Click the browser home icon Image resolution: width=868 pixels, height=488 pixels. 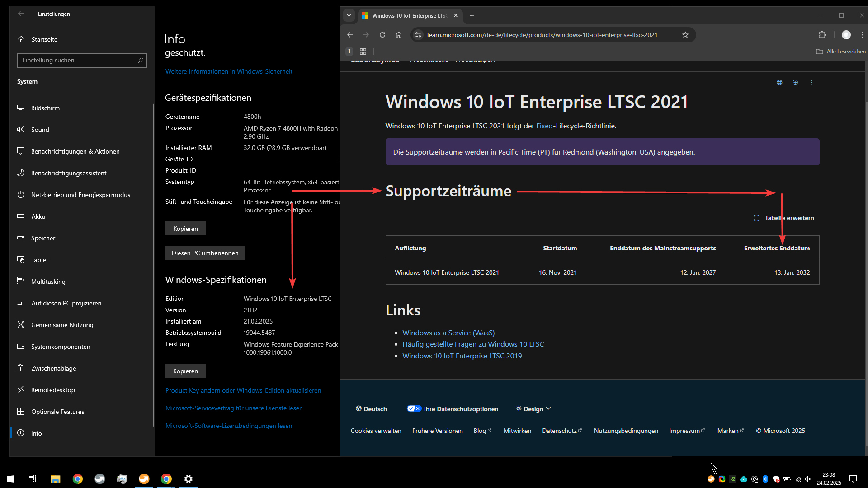(399, 35)
